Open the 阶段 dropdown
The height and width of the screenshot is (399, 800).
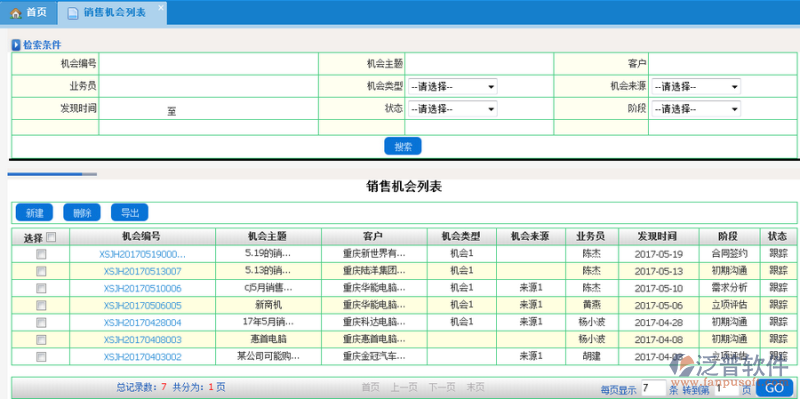coord(696,109)
